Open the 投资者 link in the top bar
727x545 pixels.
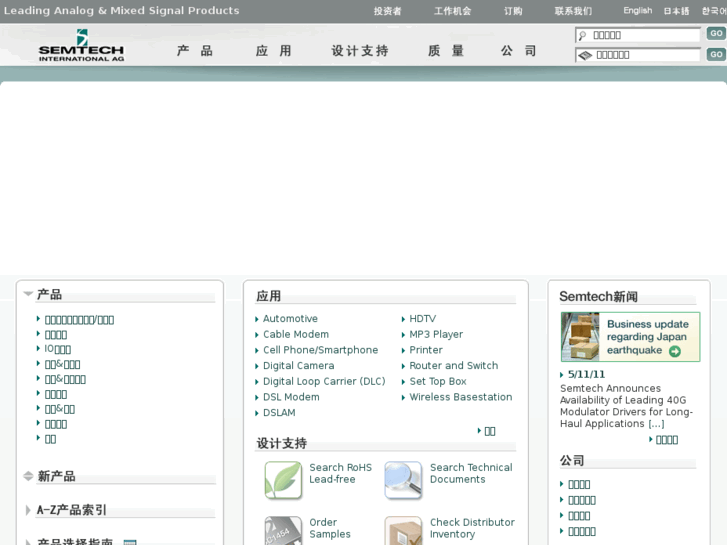click(388, 11)
